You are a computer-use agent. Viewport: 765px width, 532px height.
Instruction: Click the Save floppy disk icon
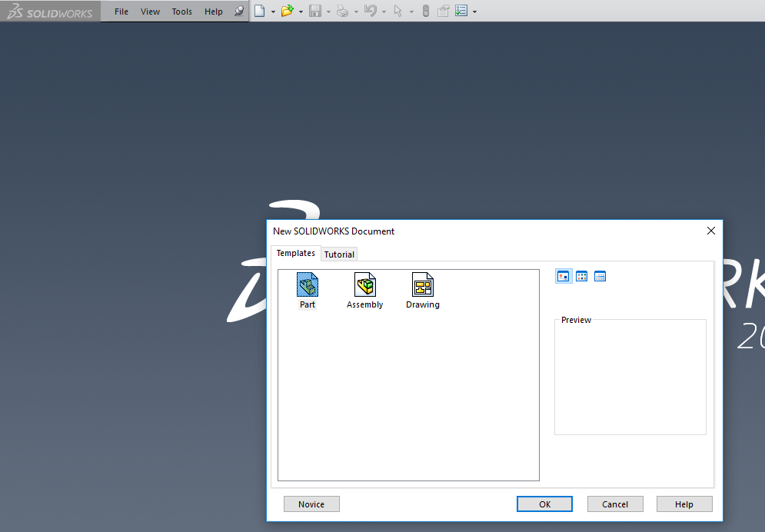coord(315,11)
